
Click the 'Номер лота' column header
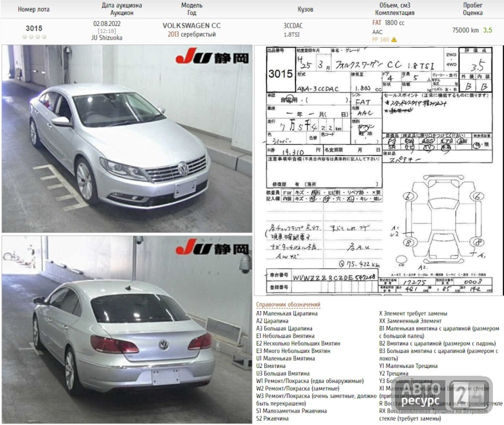pyautogui.click(x=34, y=9)
